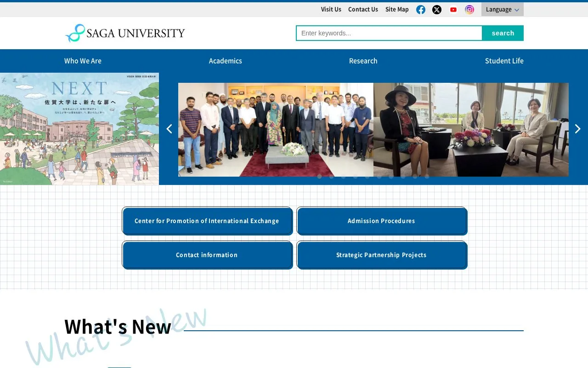Open the NEXT vision book banner
The image size is (588, 368).
(79, 129)
